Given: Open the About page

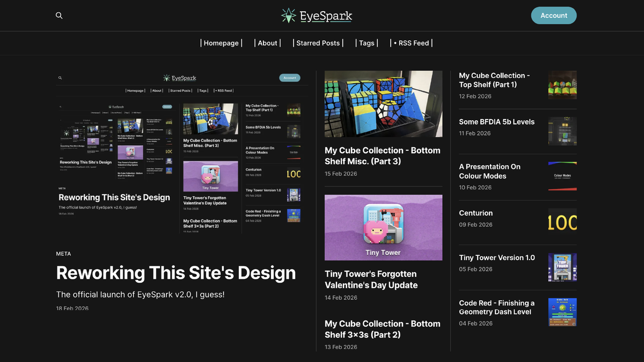Looking at the screenshot, I should pyautogui.click(x=267, y=43).
